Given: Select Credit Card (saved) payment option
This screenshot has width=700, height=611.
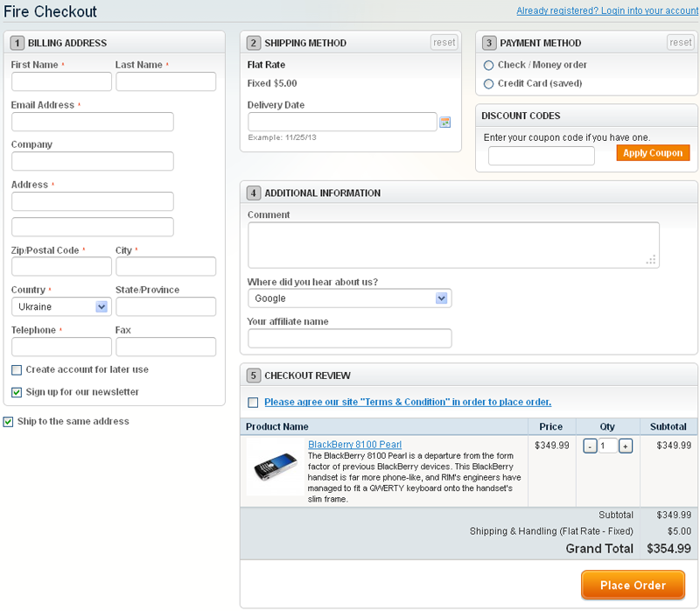Looking at the screenshot, I should tap(488, 84).
